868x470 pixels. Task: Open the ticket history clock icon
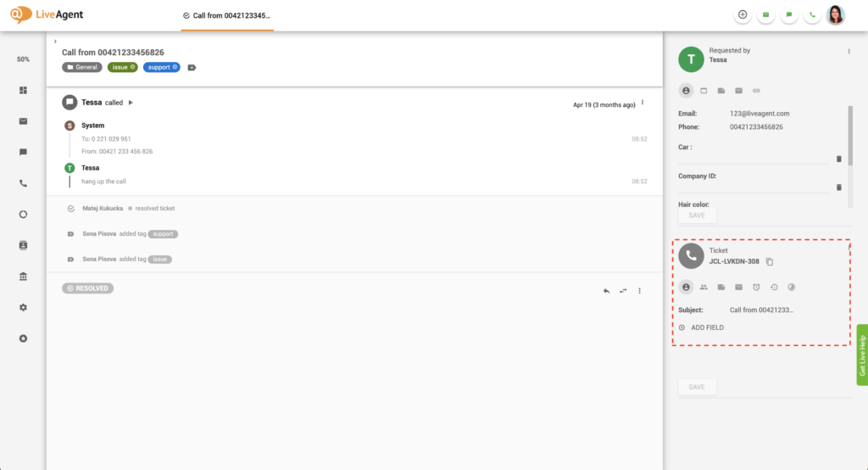pos(774,288)
